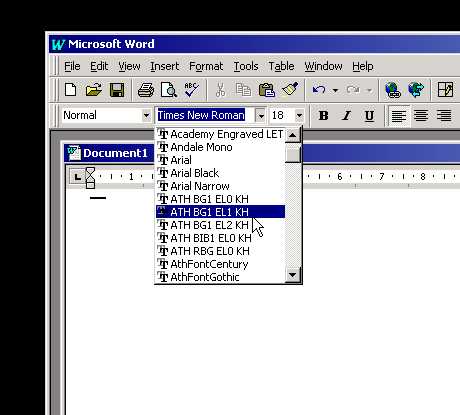Select the Format Painter brush
The width and height of the screenshot is (460, 415).
tap(290, 90)
